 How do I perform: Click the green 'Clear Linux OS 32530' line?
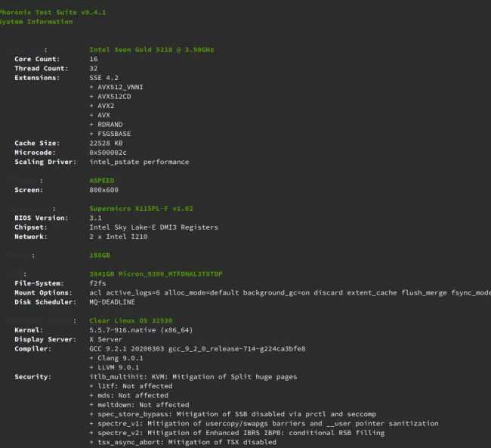[131, 321]
